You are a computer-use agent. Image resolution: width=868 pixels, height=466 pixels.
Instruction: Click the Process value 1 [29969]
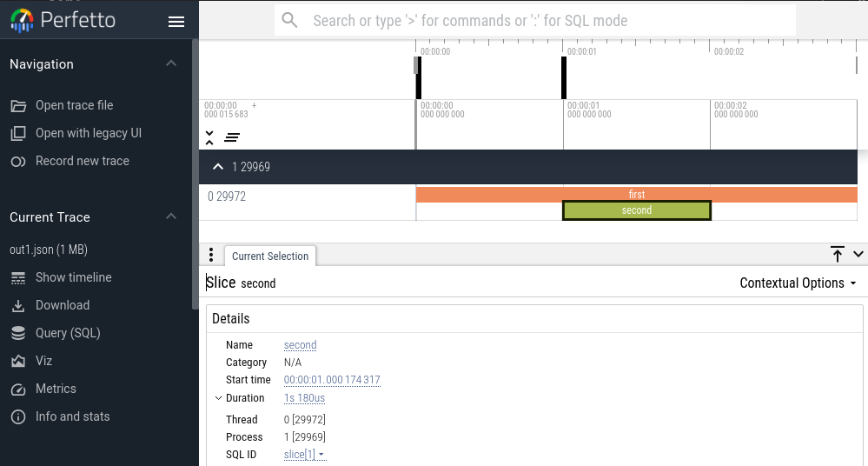304,437
